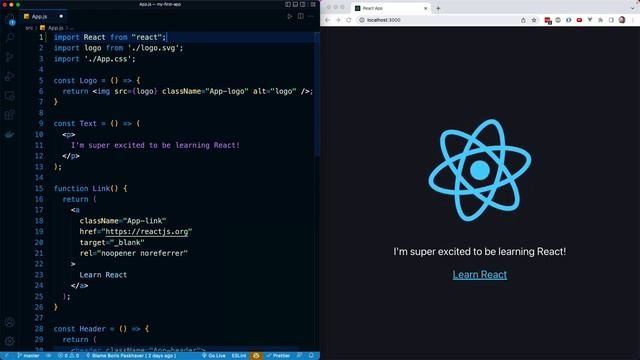Run the App.js file with play icon
Image resolution: width=640 pixels, height=360 pixels.
289,16
